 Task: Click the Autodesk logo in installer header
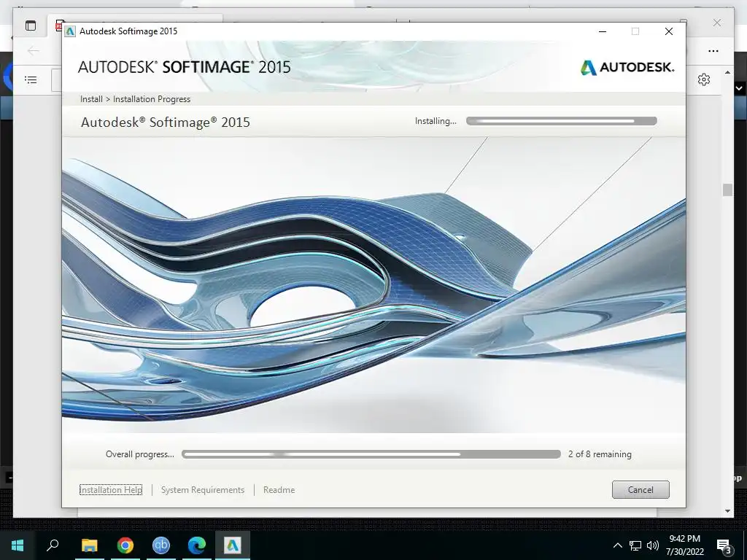tap(627, 67)
